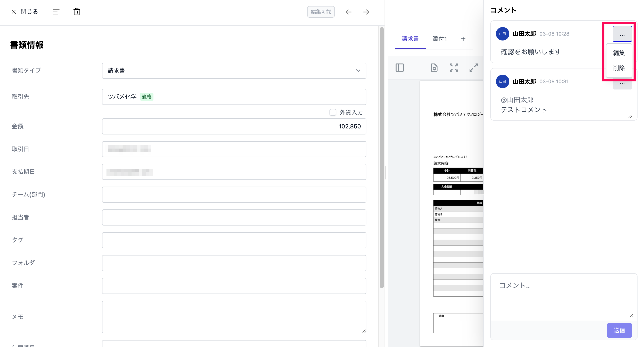Enable the 外貨入力 checkbox
Screen dimensions: 644x347
coord(332,112)
